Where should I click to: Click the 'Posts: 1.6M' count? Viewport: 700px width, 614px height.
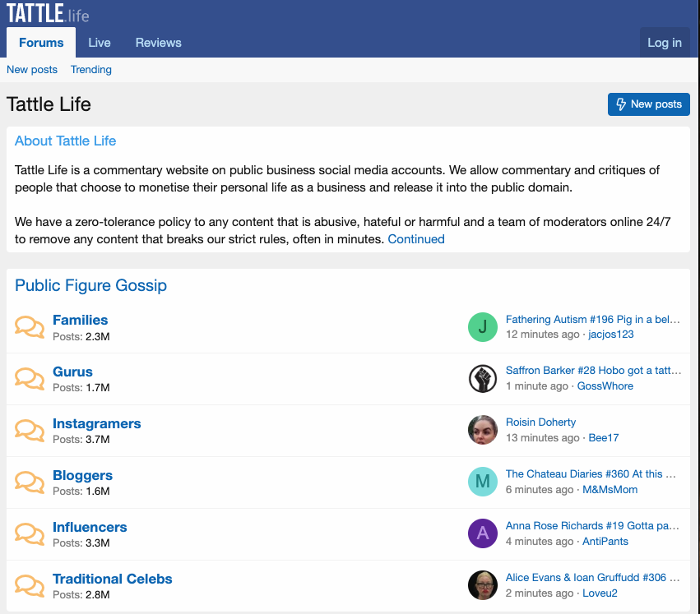(81, 492)
